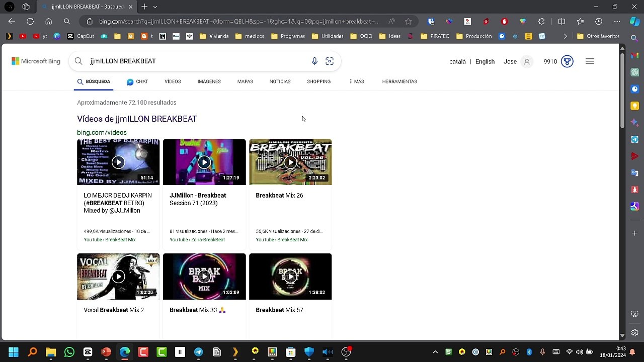644x362 pixels.
Task: Open the Edge settings and more menu
Action: coord(617,22)
